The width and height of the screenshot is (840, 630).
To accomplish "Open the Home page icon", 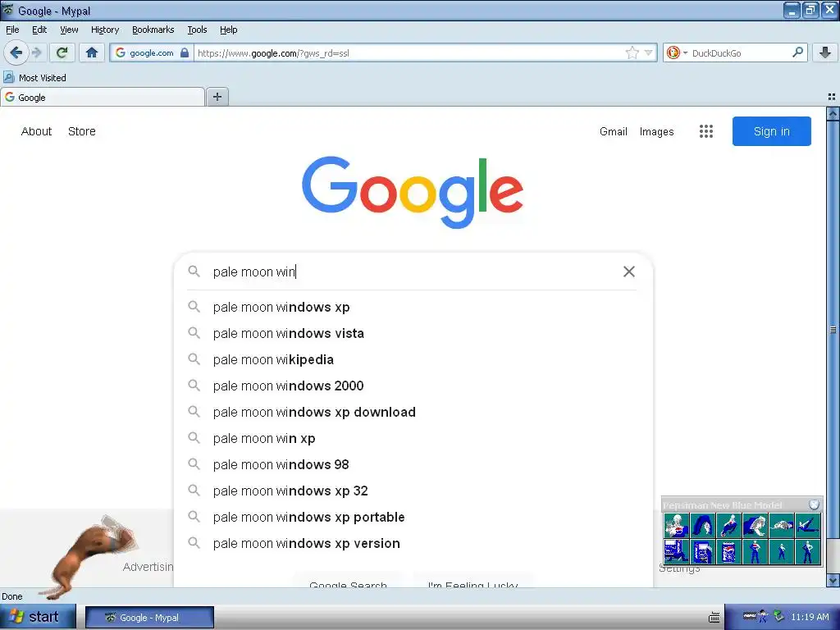I will point(92,52).
